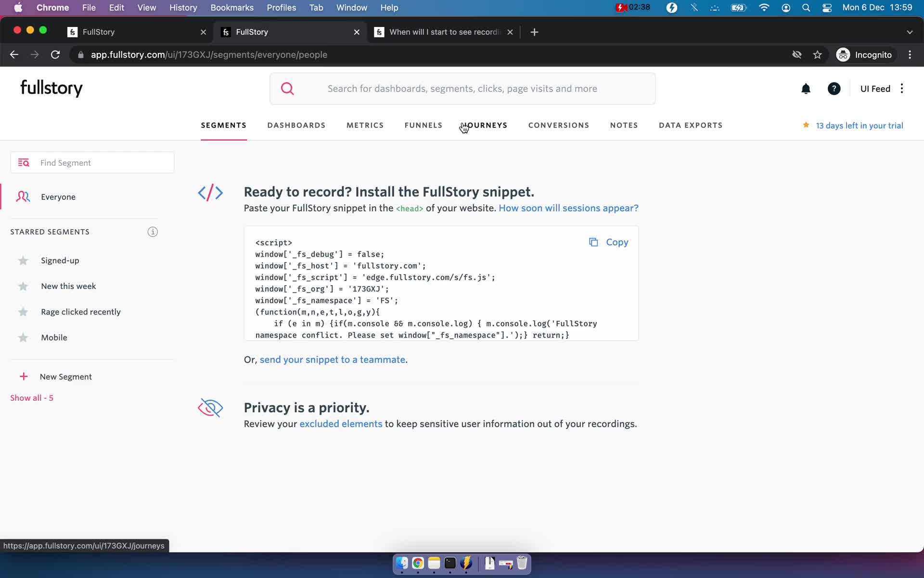
Task: Open the Signed-up segment
Action: click(x=60, y=261)
